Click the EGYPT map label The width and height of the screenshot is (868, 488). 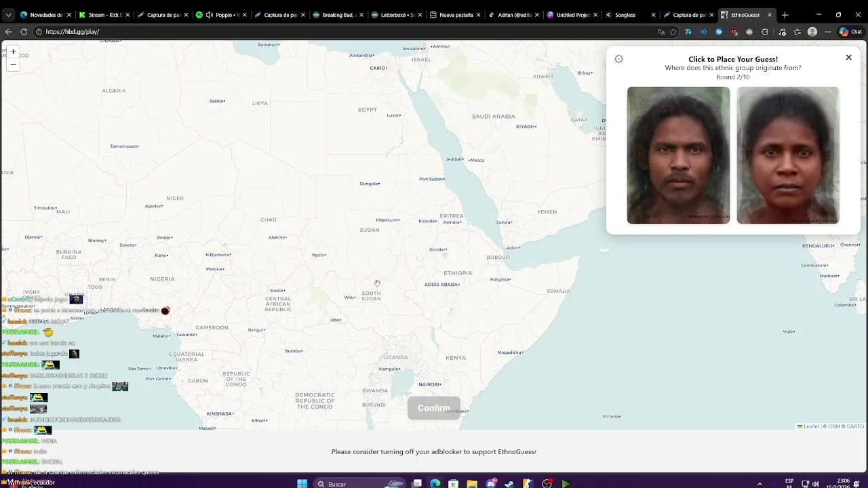click(368, 109)
